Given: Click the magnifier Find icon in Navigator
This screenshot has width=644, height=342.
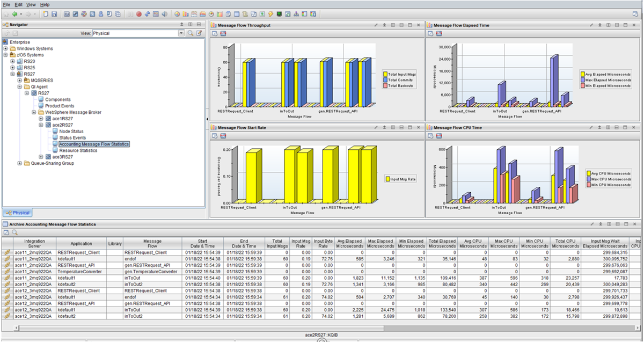Looking at the screenshot, I should tap(190, 33).
